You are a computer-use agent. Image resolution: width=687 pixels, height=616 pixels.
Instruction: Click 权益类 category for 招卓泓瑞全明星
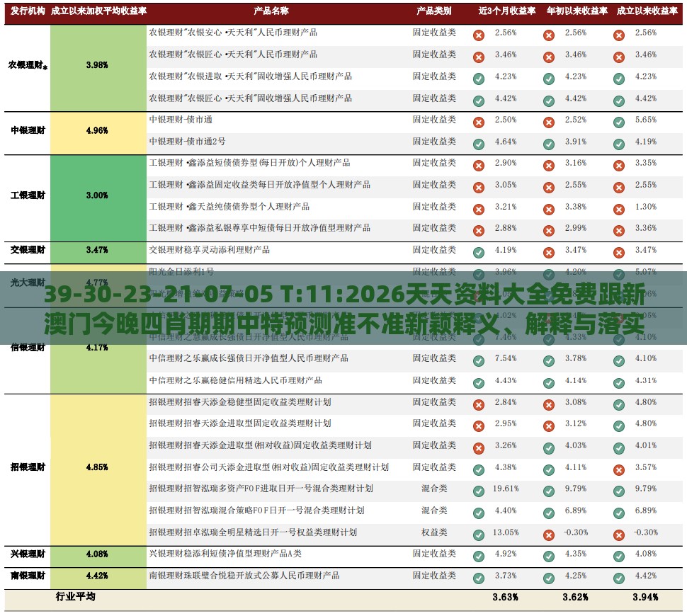(x=434, y=532)
